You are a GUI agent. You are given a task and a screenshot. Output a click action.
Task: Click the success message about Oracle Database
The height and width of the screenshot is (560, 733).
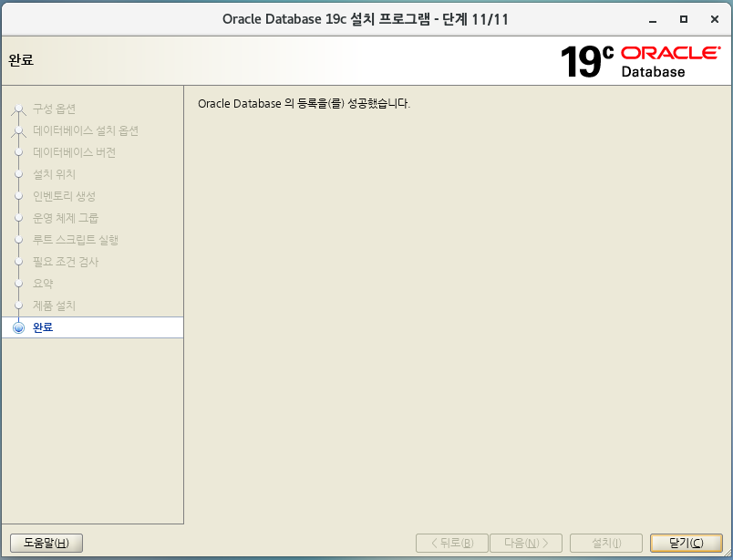coord(304,103)
